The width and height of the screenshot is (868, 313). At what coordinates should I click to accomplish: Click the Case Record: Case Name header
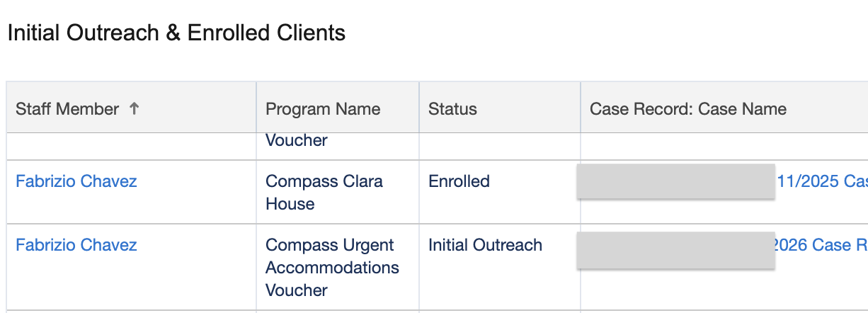(x=724, y=108)
